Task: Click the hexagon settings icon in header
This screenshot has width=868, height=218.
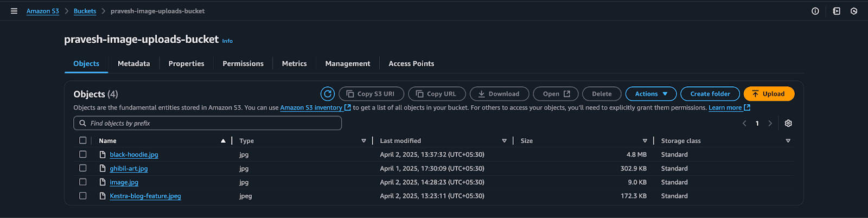Action: click(854, 11)
